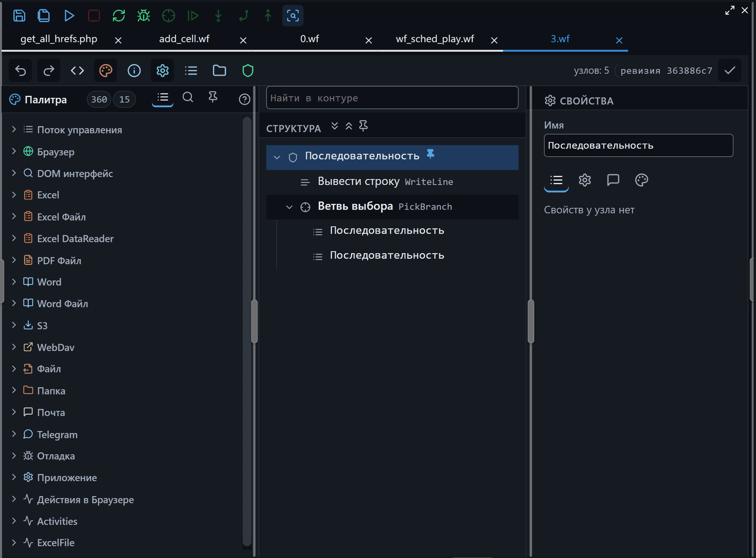Open the palette-style tab in Properties
This screenshot has width=756, height=558.
click(x=641, y=180)
